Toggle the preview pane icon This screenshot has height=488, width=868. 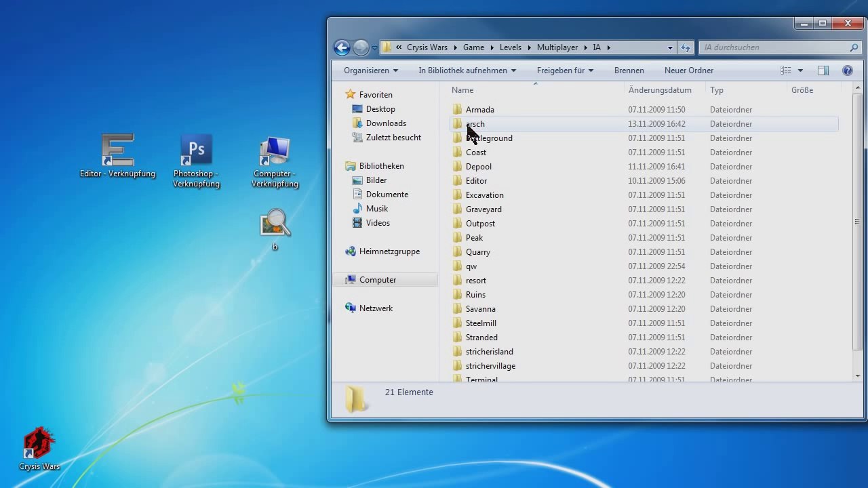(x=823, y=70)
